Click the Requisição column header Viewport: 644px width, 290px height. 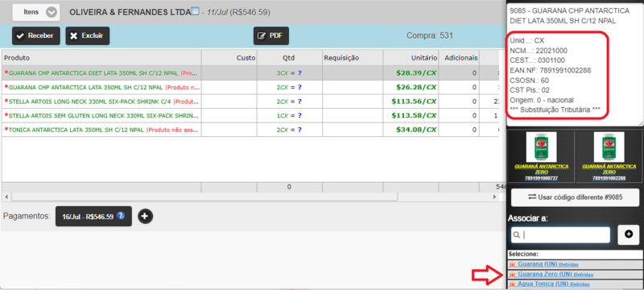click(353, 58)
